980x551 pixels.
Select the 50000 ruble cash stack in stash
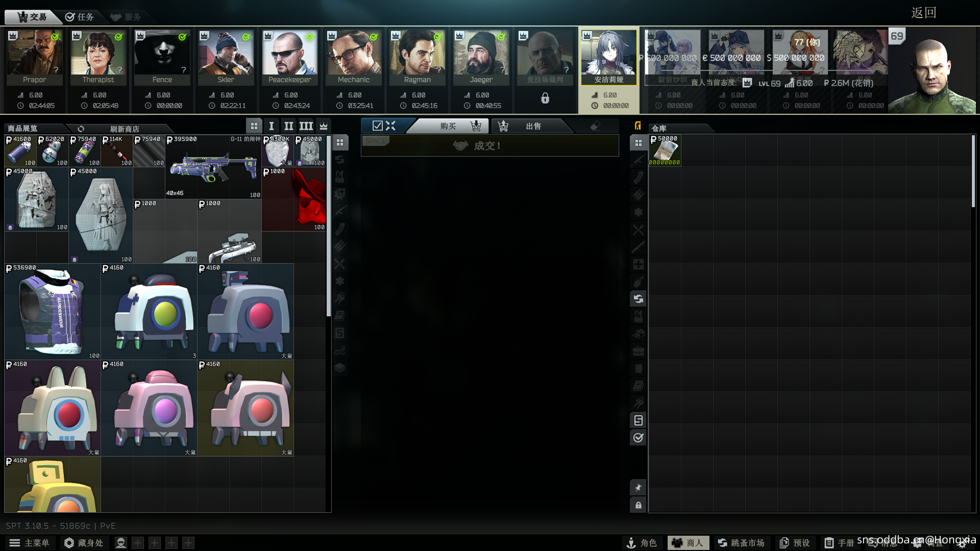point(665,151)
